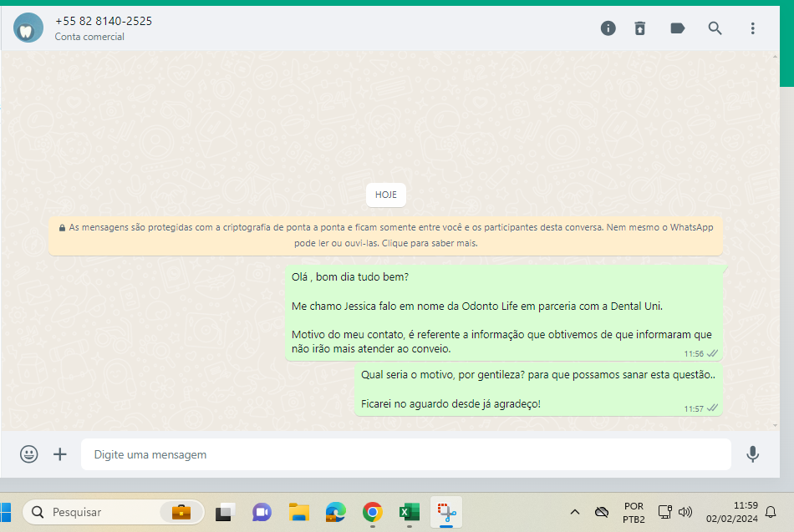The height and width of the screenshot is (532, 794).
Task: Click the 11:56 message timestamp
Action: [694, 354]
